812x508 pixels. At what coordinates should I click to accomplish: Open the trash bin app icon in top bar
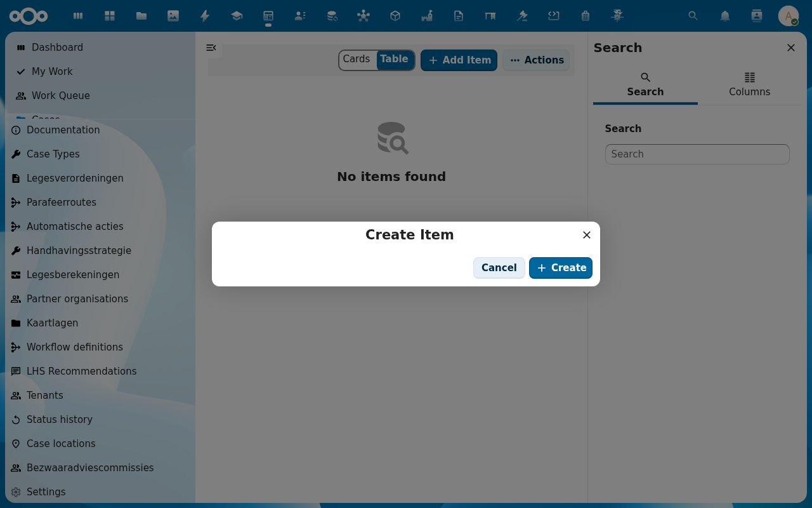point(586,16)
